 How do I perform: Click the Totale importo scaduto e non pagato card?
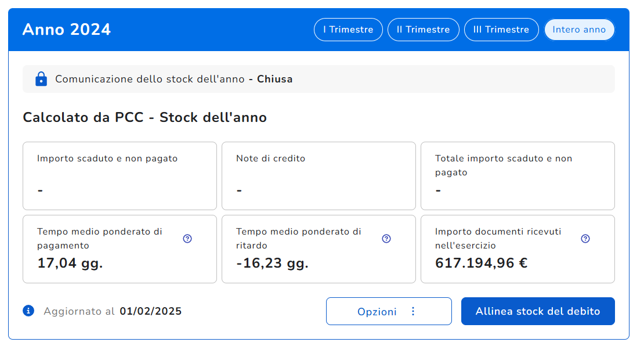coord(518,175)
